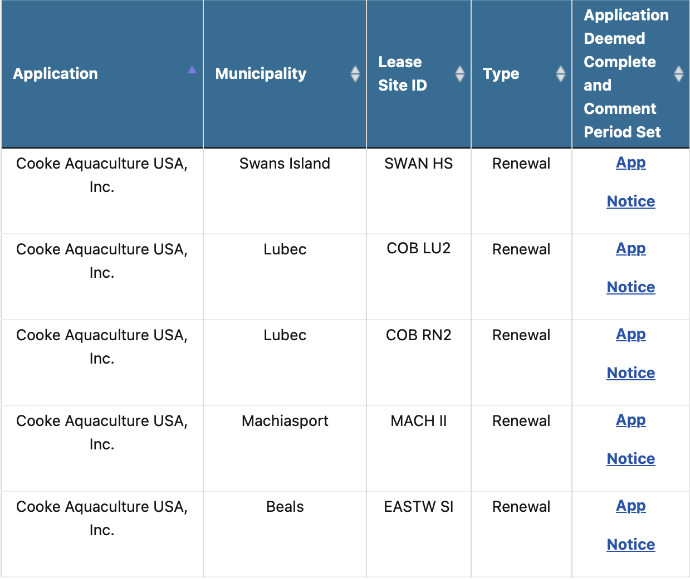Open Notice link for COB LU2 lease
The width and height of the screenshot is (690, 580).
(x=631, y=287)
